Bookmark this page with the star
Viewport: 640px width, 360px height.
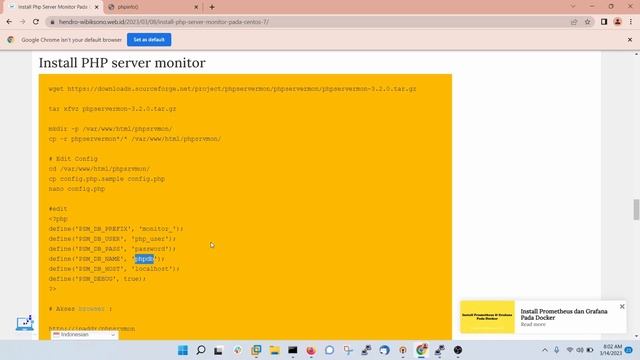[x=587, y=22]
